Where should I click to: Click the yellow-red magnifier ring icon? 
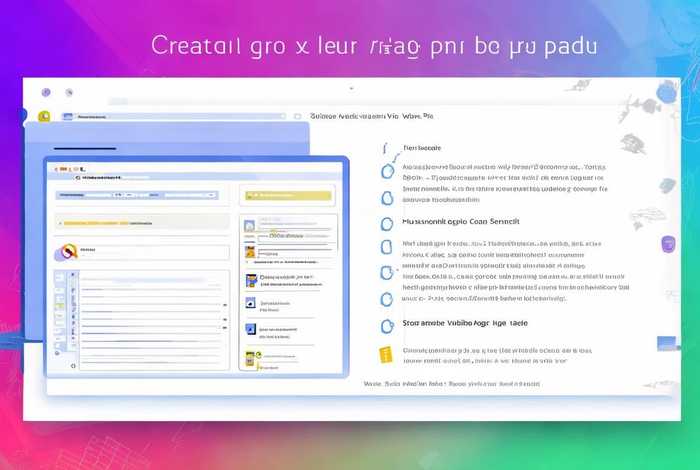(x=66, y=252)
